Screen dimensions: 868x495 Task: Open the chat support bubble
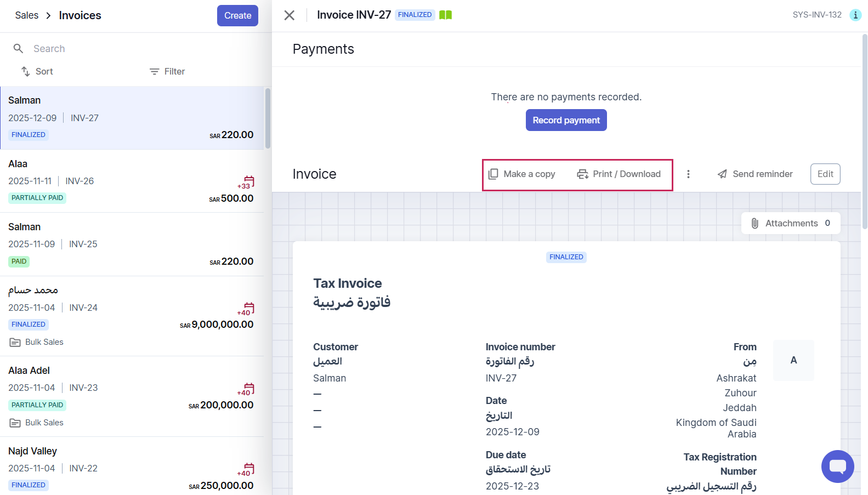(837, 466)
